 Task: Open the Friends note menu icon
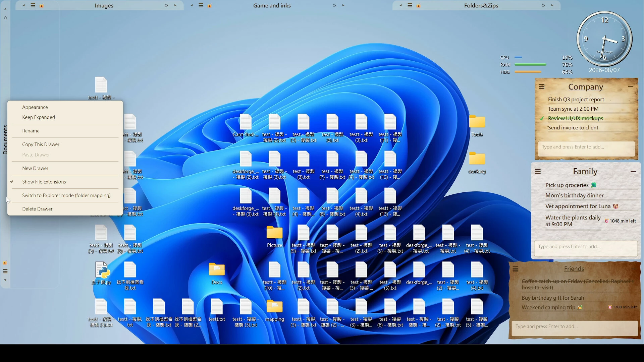click(516, 269)
